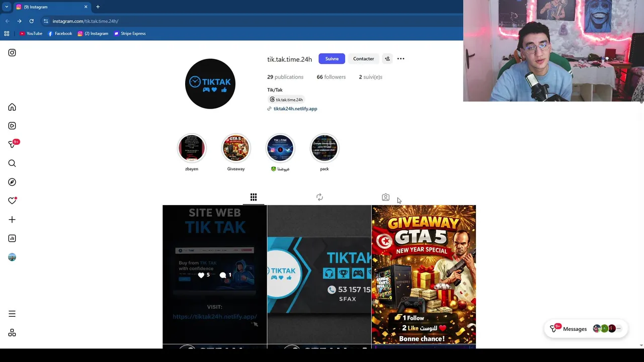Close the Instagram browser tab
The width and height of the screenshot is (644, 362).
click(x=86, y=7)
